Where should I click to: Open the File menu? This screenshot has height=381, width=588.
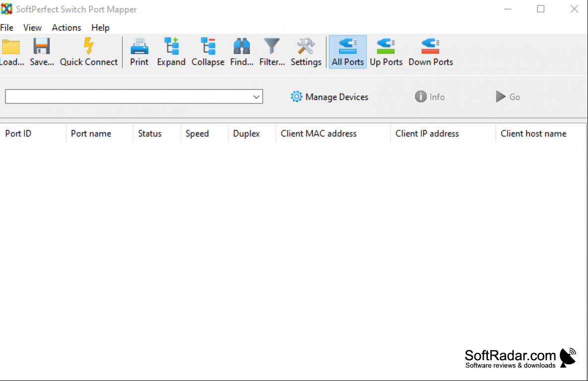coord(7,28)
